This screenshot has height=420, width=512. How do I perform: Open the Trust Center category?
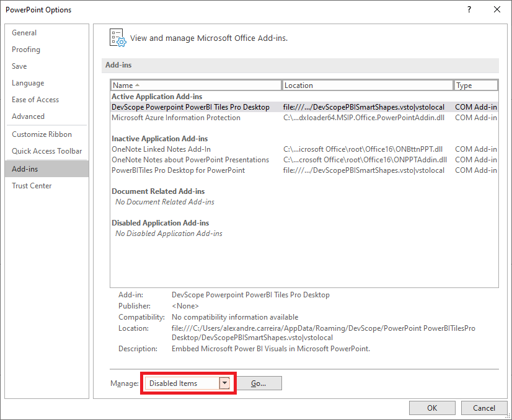32,186
